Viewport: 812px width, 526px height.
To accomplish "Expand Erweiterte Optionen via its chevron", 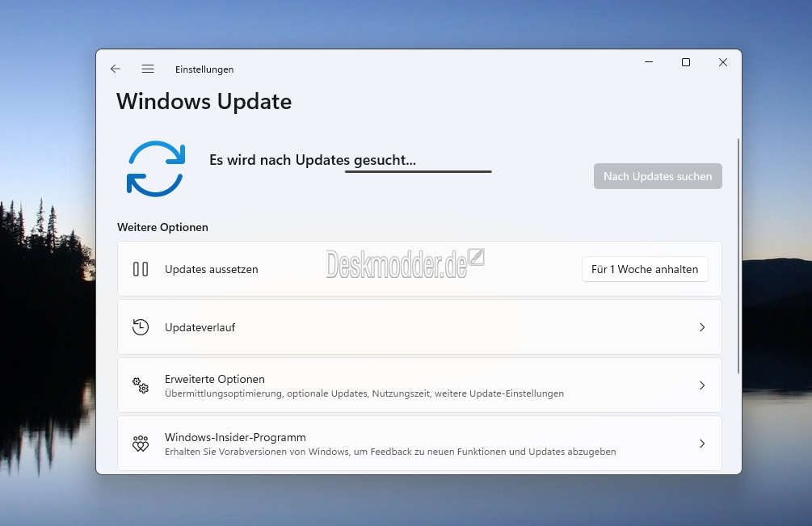I will pyautogui.click(x=702, y=385).
